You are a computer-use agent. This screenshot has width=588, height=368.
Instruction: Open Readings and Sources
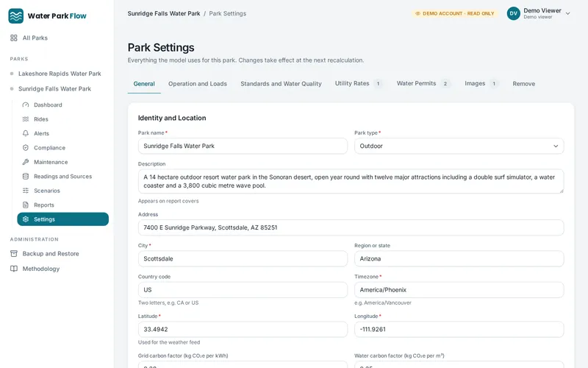point(63,176)
